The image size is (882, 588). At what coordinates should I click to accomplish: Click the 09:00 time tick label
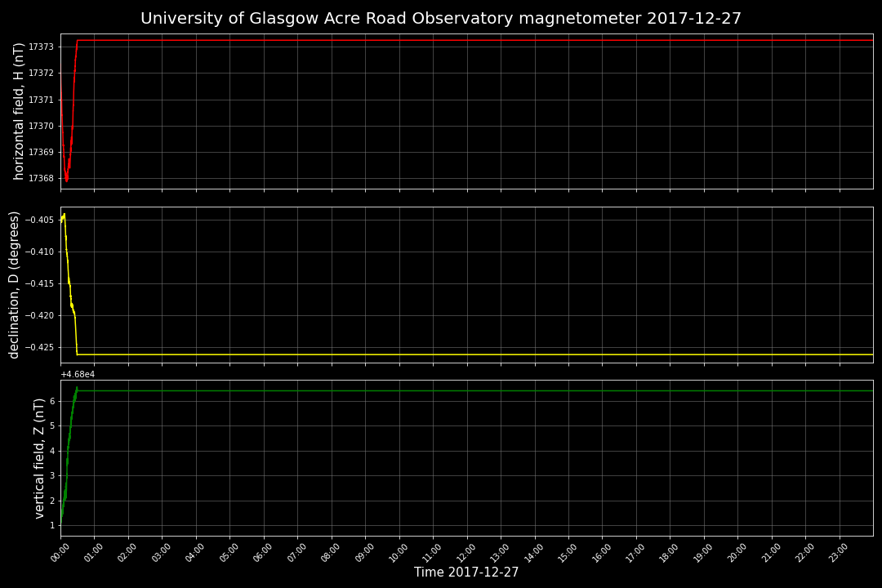(364, 553)
